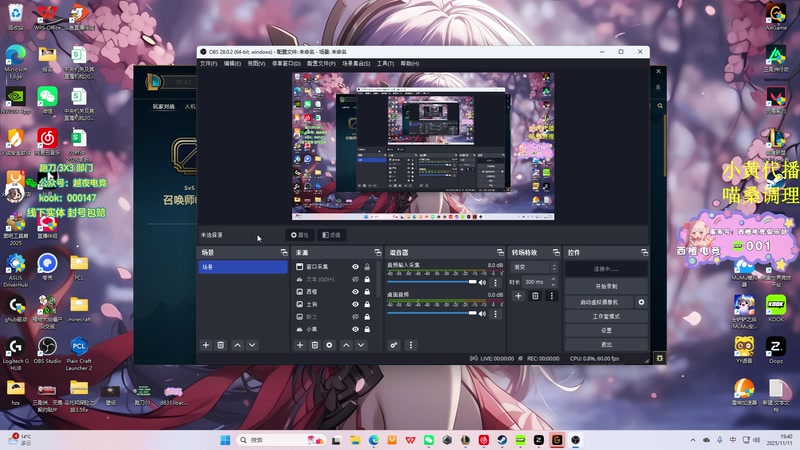Toggle visibility of 窗口采集 source

click(x=356, y=267)
